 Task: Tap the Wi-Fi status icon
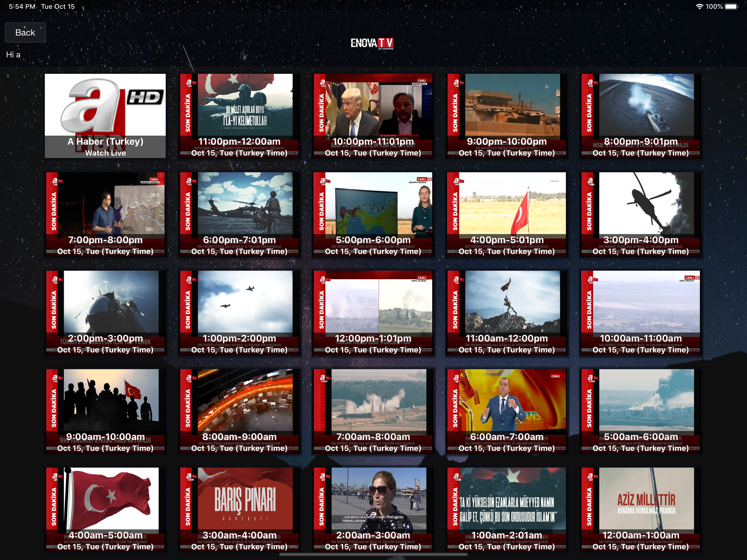click(x=700, y=6)
